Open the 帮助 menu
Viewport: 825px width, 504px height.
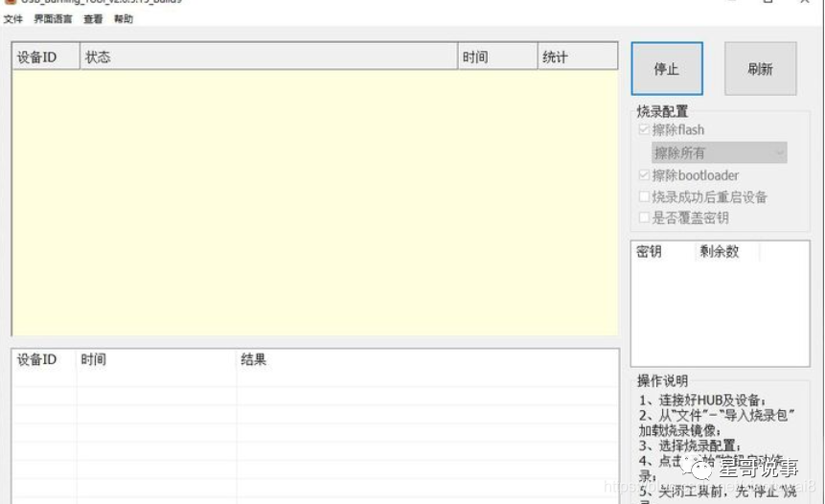click(124, 19)
